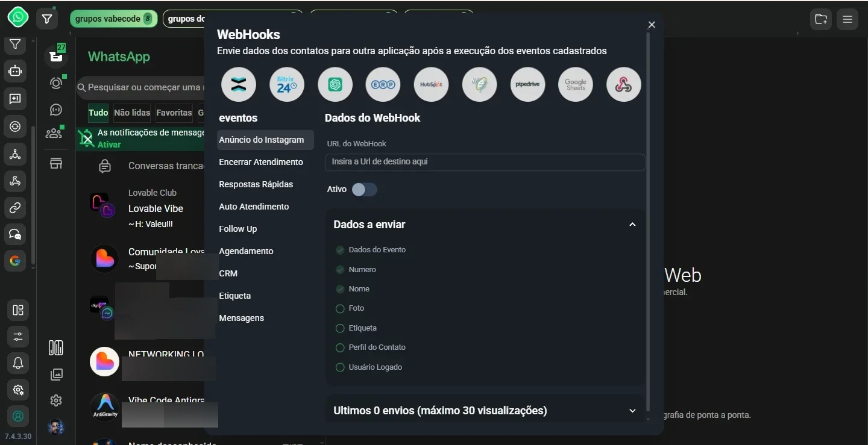Click the storefront icon in WhatsApp sidebar
868x445 pixels.
[x=56, y=163]
